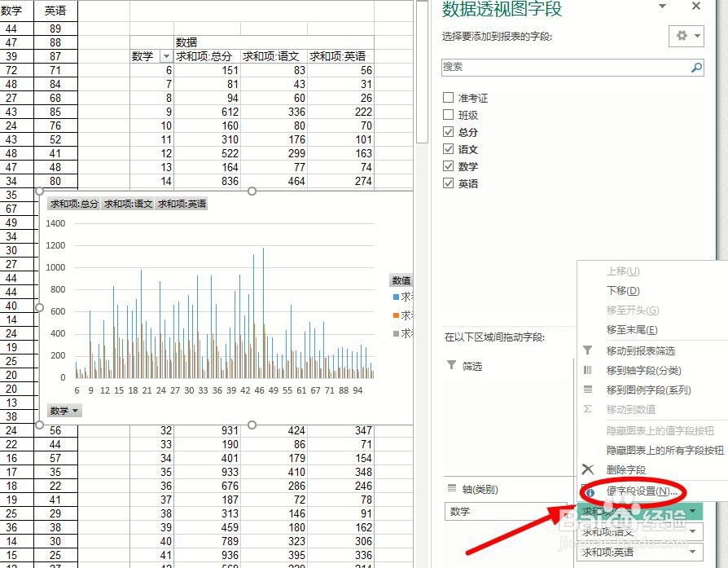This screenshot has width=728, height=568.
Task: Uncheck the 英语 field checkbox
Action: click(x=448, y=183)
